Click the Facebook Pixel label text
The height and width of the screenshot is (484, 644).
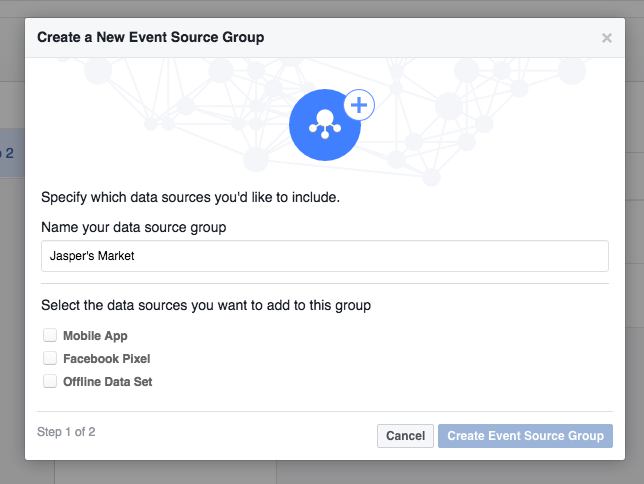(107, 359)
